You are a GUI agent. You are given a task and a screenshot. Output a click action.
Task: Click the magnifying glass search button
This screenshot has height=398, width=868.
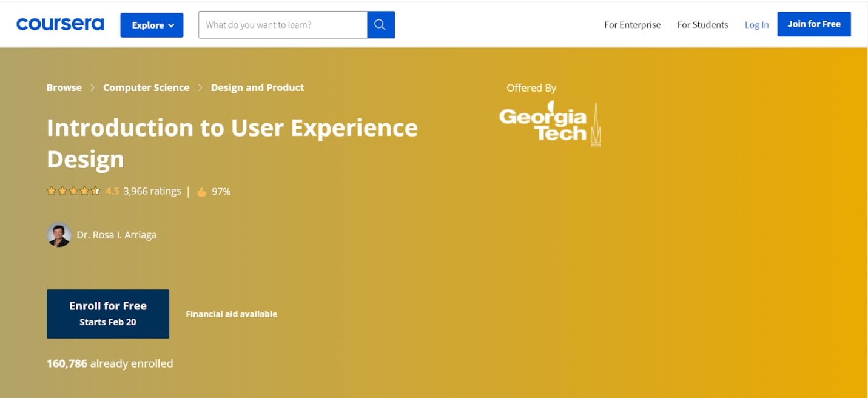coord(380,25)
